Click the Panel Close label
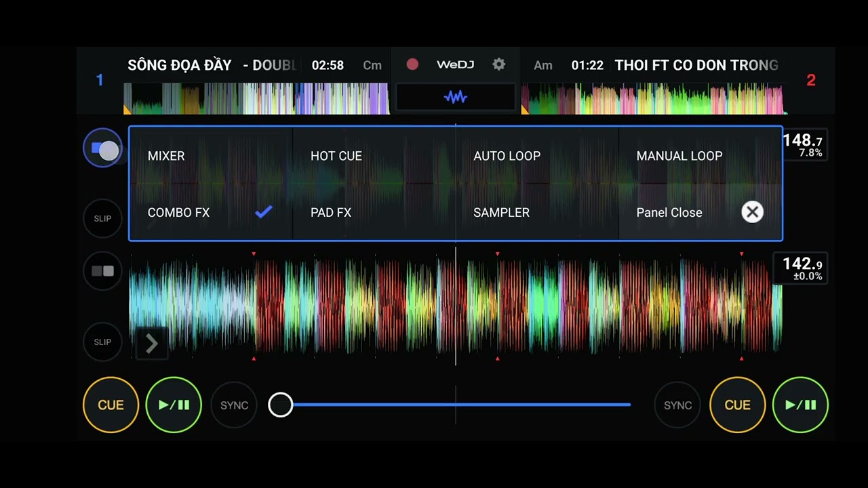This screenshot has height=488, width=868. pos(669,212)
